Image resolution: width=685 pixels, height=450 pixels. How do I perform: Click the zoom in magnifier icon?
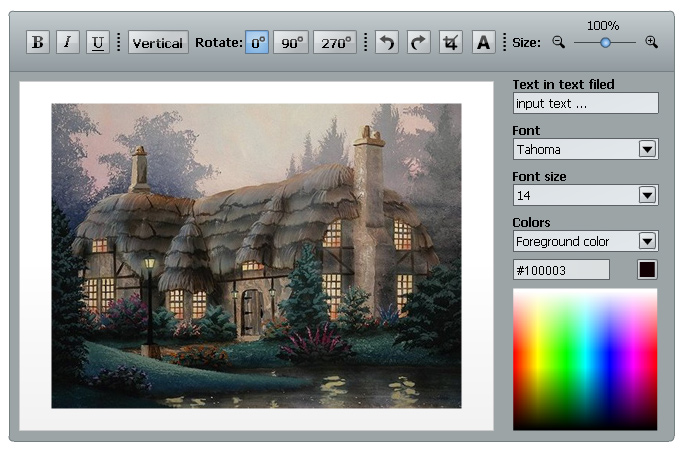click(x=651, y=42)
